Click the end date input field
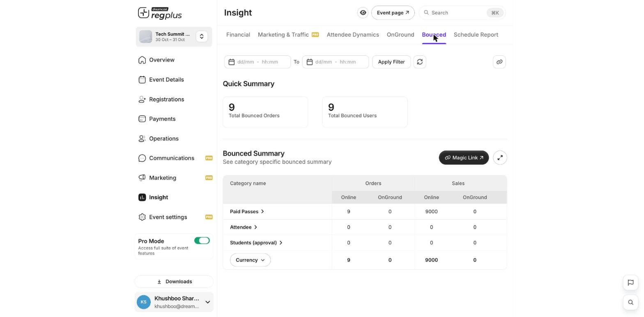This screenshot has width=644, height=317. (336, 62)
